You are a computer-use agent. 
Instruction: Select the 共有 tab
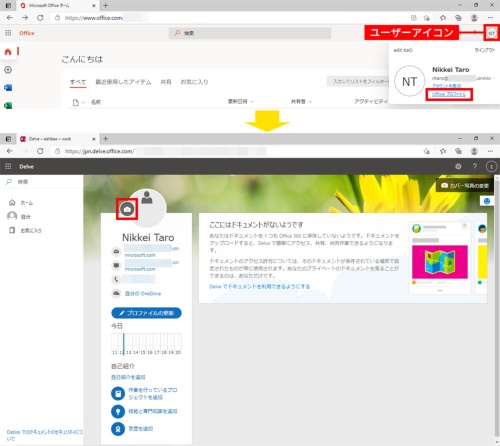pos(166,82)
